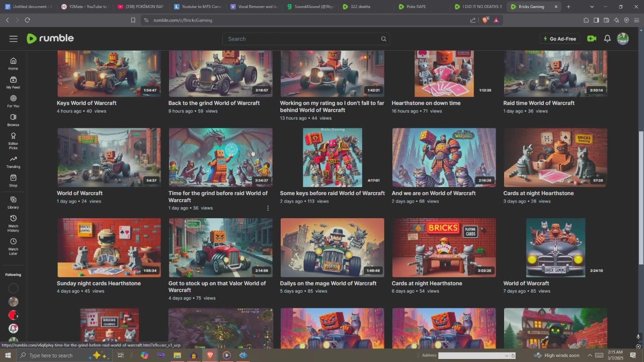Click the Rumble search field
Screen dimensions: 644x362
point(306,39)
